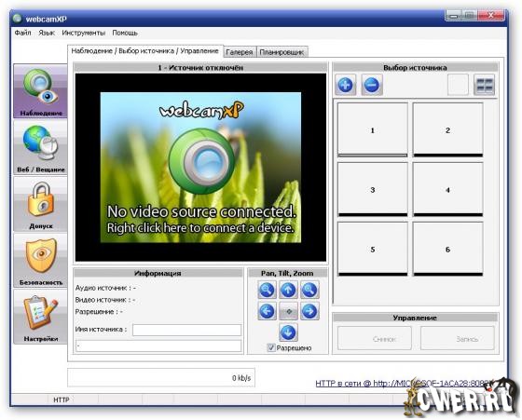Switch to the Планировщик tab
The height and width of the screenshot is (420, 522).
[282, 52]
